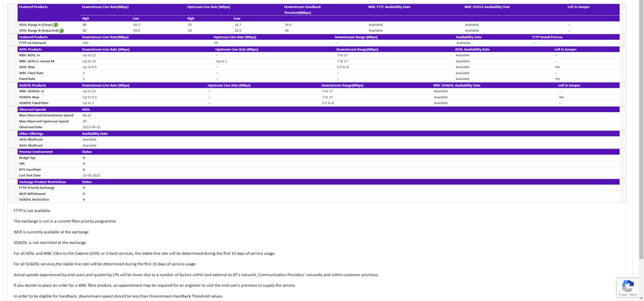Click the Other Offerings section header
Screen dimensions: 644x301
(32, 133)
